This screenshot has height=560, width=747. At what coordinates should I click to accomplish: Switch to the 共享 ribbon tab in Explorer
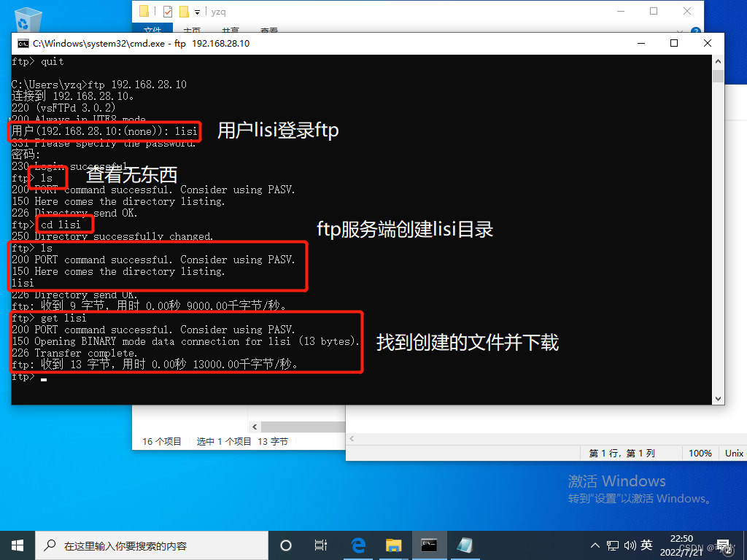point(231,30)
